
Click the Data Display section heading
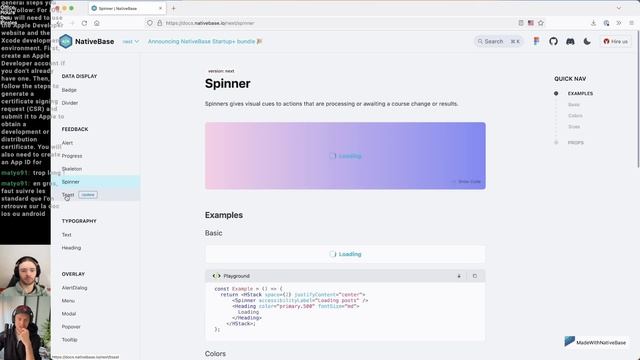click(79, 76)
